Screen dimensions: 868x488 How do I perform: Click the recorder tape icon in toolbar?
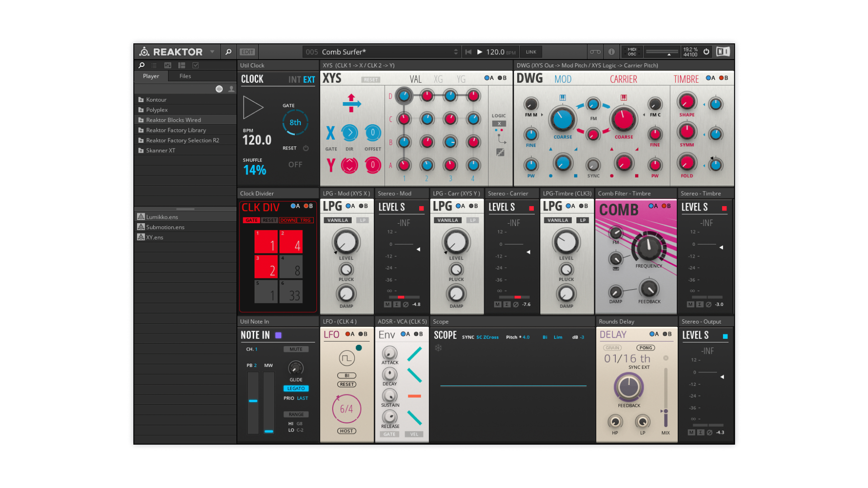(595, 52)
